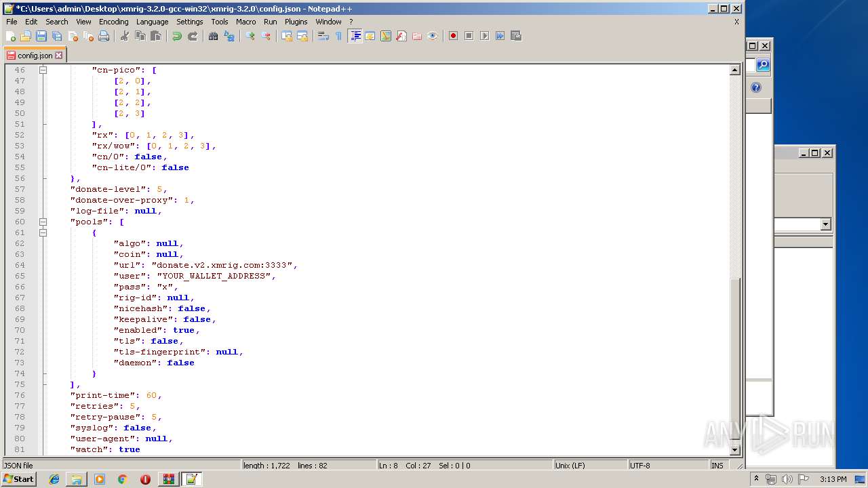868x488 pixels.
Task: Paste clipboard using toolbar icon
Action: [x=156, y=36]
